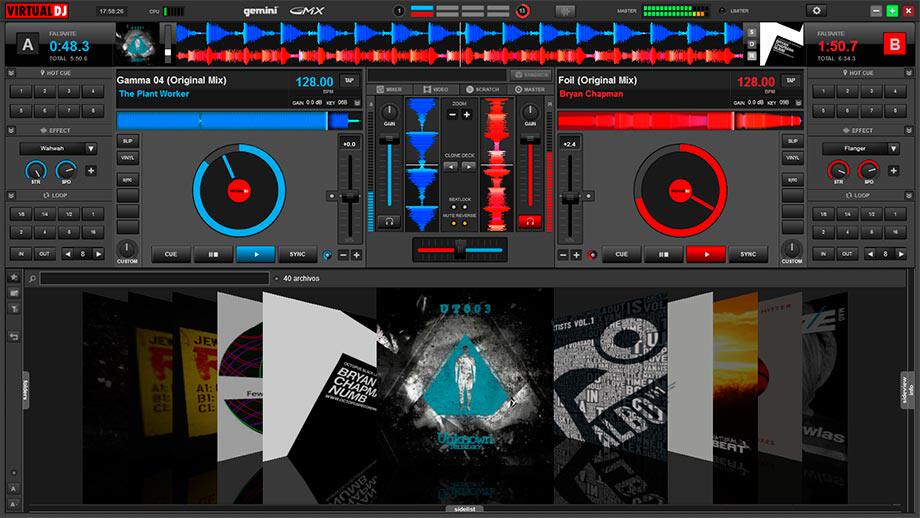The image size is (920, 518).
Task: Toggle SLIP mode on deck B
Action: (x=792, y=141)
